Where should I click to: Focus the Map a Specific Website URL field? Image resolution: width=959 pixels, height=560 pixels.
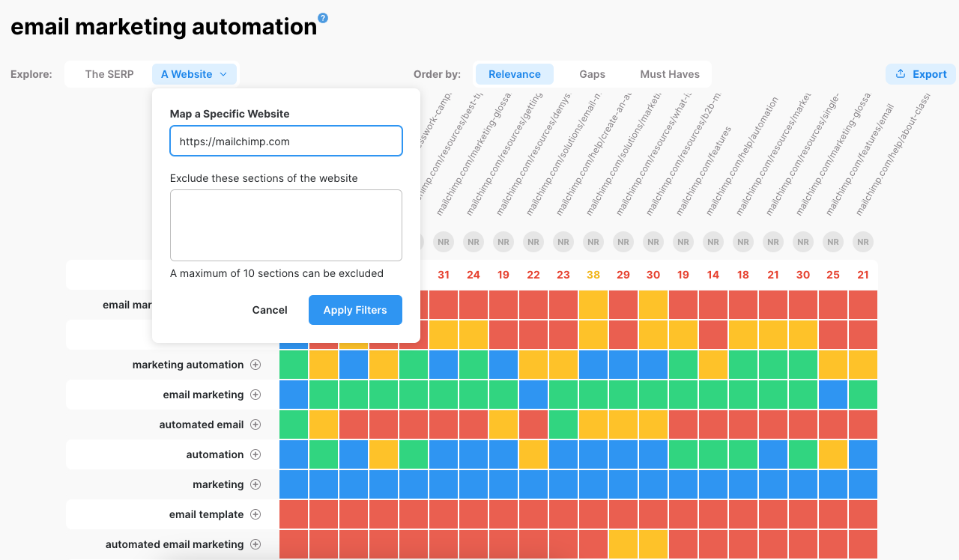tap(285, 141)
